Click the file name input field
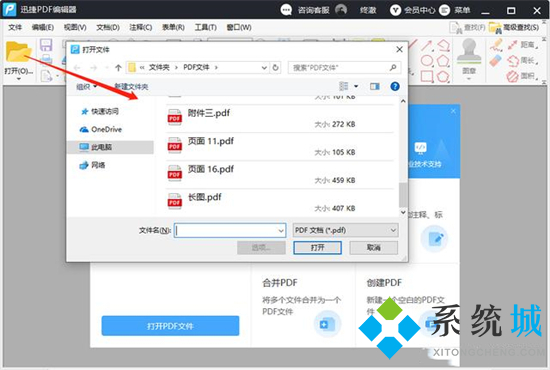Viewport: 550px width, 370px height. (230, 231)
